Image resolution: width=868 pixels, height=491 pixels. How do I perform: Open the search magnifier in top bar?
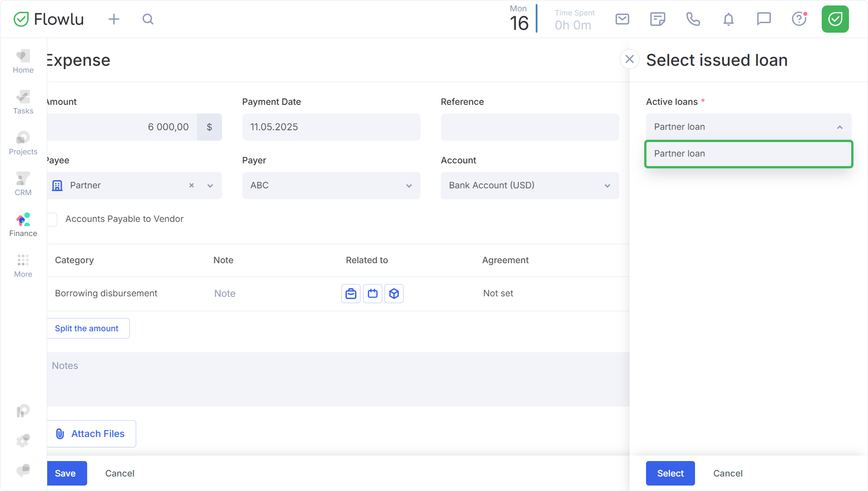148,19
